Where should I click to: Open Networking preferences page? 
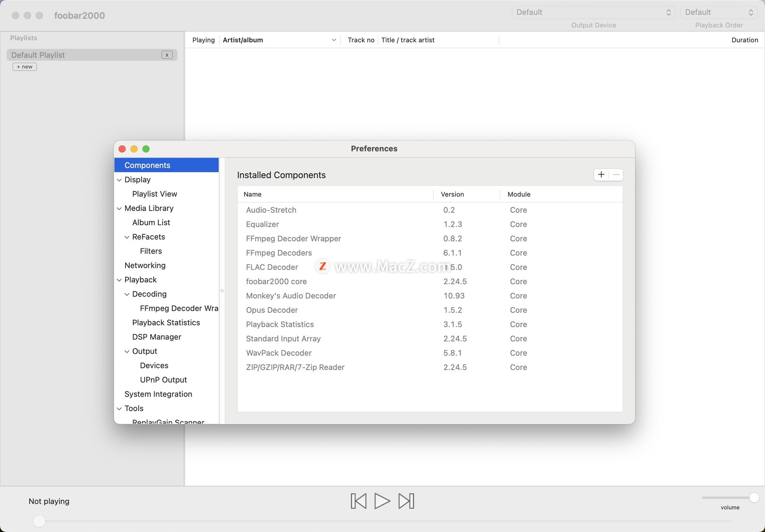[x=145, y=265]
